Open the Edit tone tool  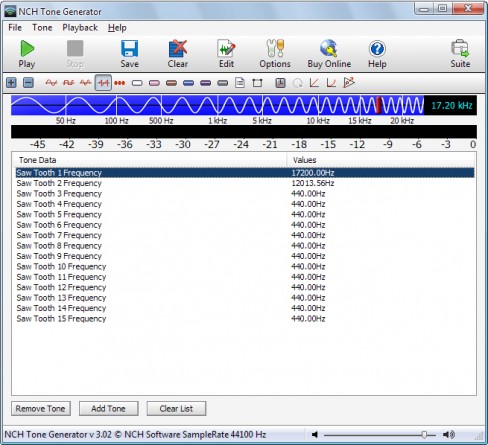[226, 54]
